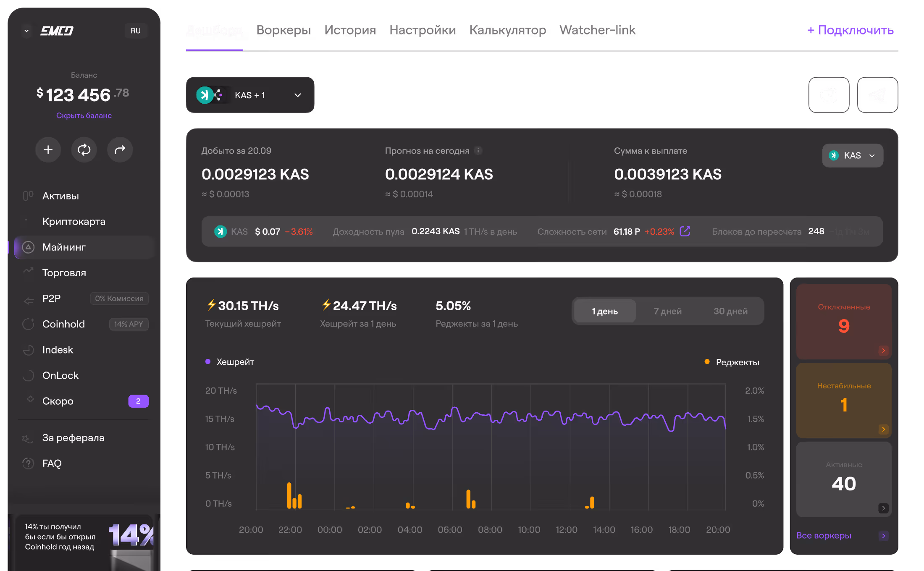The image size is (924, 571).
Task: Open external link icon near Сложность сети
Action: [685, 231]
